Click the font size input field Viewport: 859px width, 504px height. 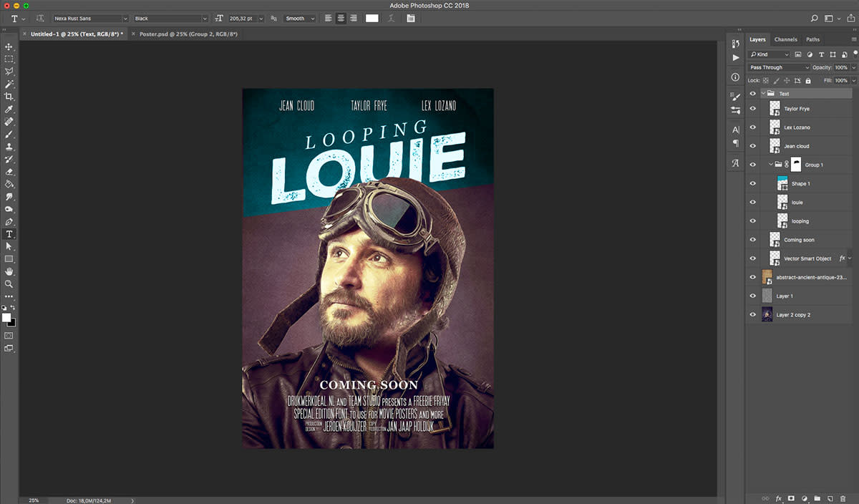(241, 19)
